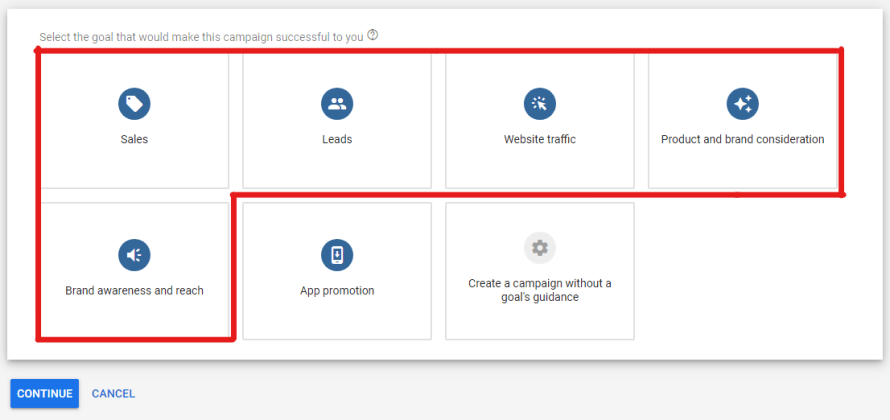Click the Leads people icon
The image size is (890, 420).
[x=337, y=104]
